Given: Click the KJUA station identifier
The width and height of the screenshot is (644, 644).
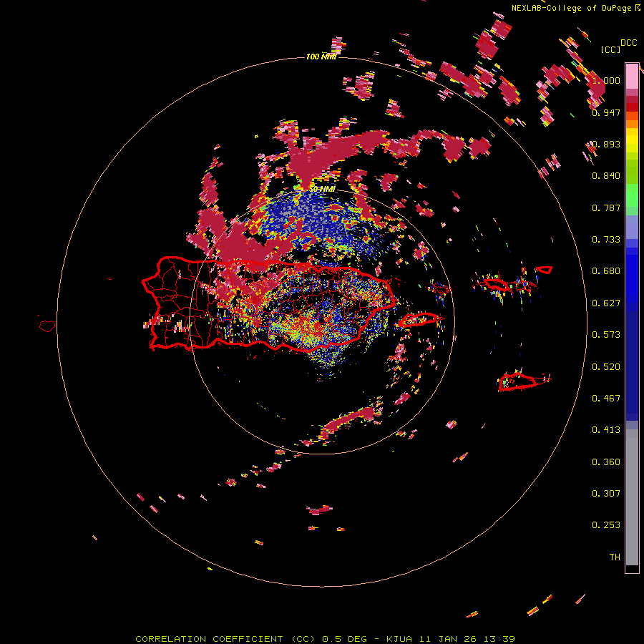Looking at the screenshot, I should (401, 639).
